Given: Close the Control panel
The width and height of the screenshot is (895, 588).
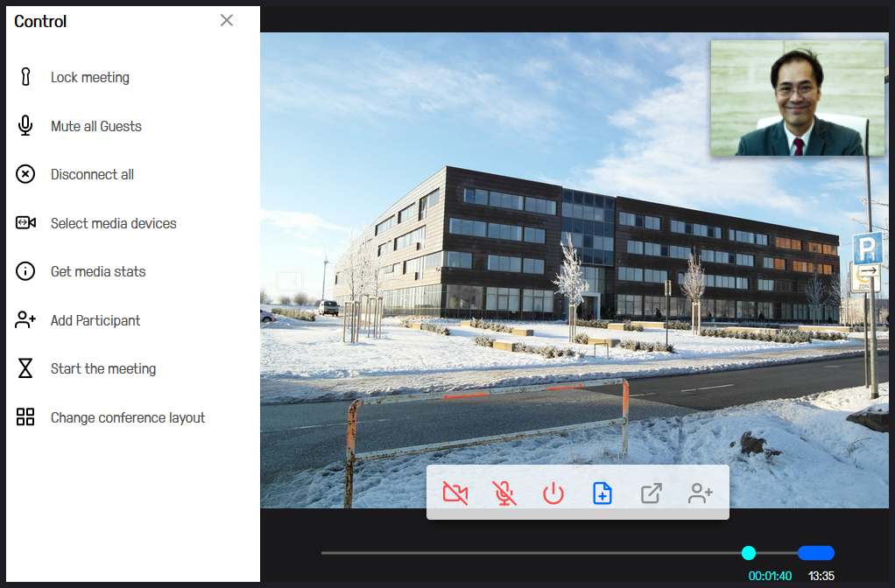Looking at the screenshot, I should point(227,20).
